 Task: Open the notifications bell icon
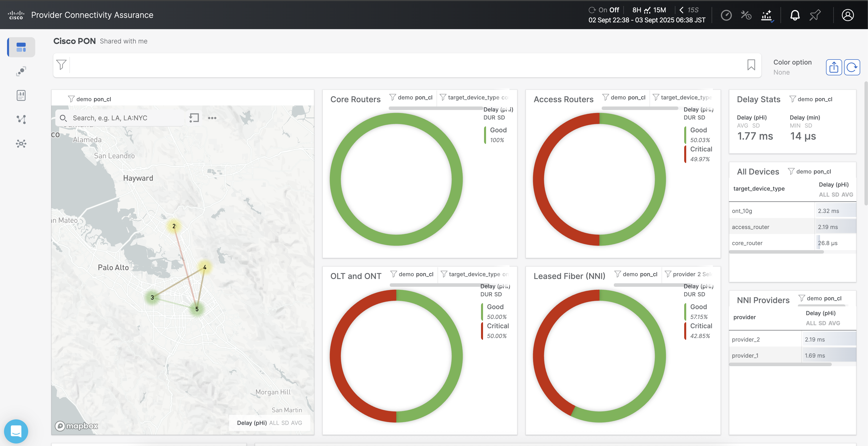[x=795, y=15]
